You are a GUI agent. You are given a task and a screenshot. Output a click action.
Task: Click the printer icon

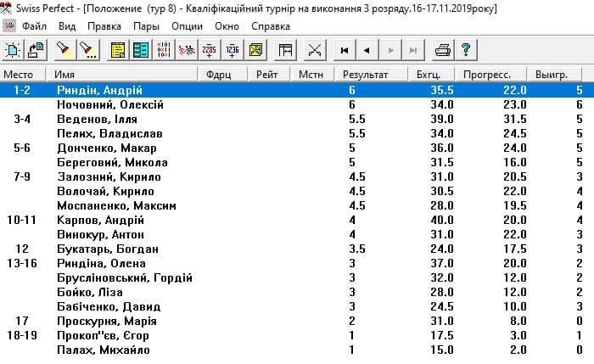(442, 50)
